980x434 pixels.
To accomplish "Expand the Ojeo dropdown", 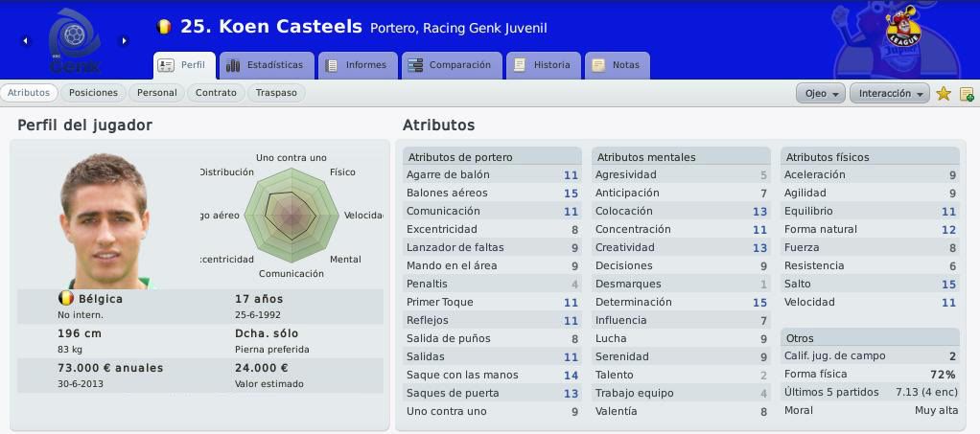I will (x=821, y=94).
